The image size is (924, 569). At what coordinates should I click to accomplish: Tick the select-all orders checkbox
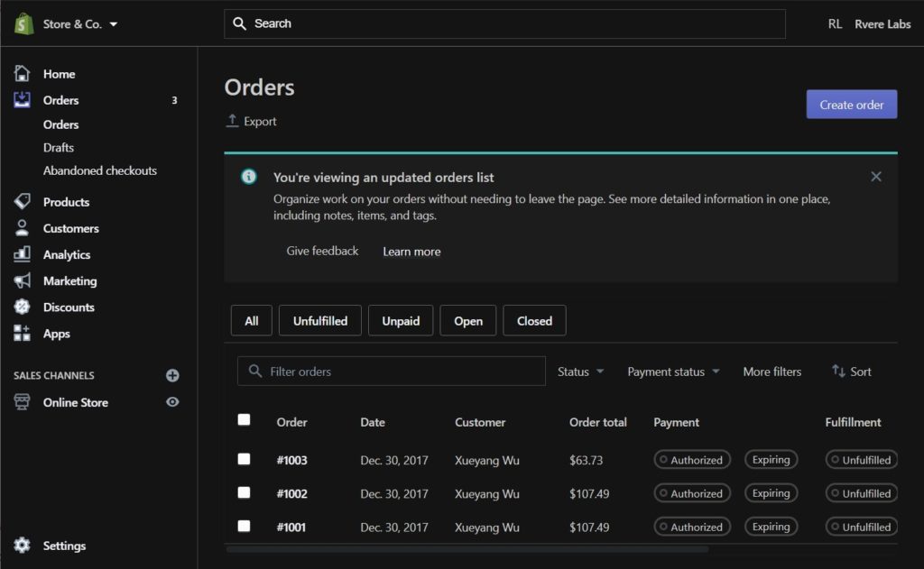[x=244, y=419]
